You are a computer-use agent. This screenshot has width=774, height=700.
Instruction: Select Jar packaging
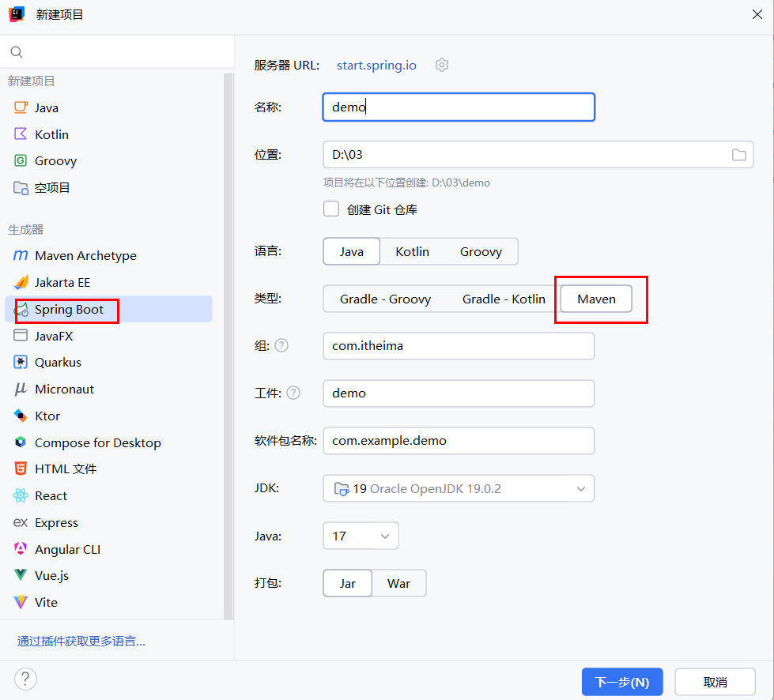pyautogui.click(x=348, y=583)
